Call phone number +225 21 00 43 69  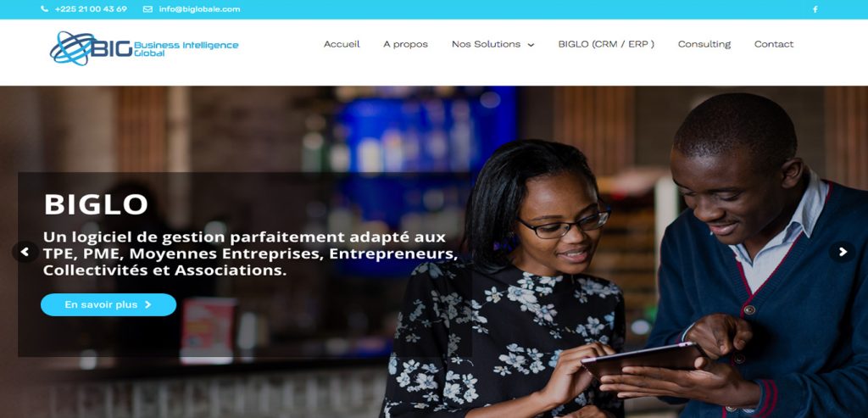(91, 8)
